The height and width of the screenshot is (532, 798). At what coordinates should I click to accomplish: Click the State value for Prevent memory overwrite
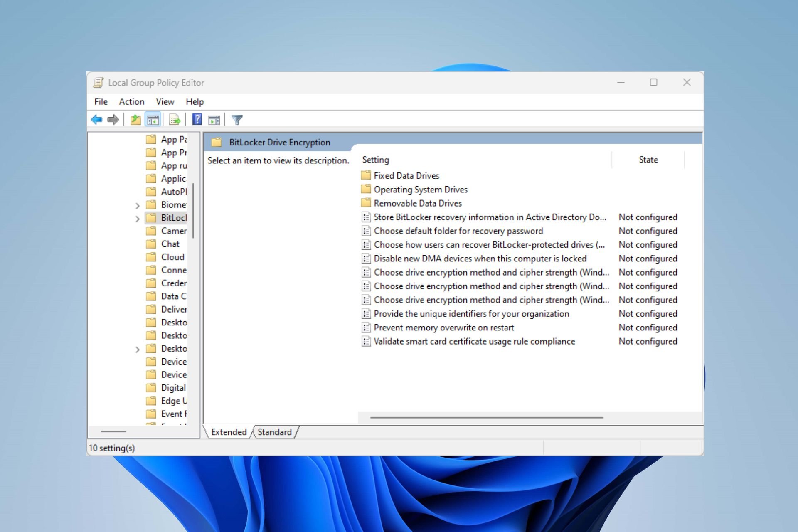pyautogui.click(x=648, y=328)
